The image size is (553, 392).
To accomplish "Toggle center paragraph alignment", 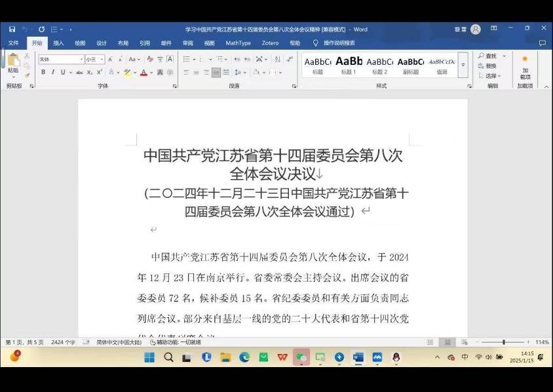I will pos(196,72).
